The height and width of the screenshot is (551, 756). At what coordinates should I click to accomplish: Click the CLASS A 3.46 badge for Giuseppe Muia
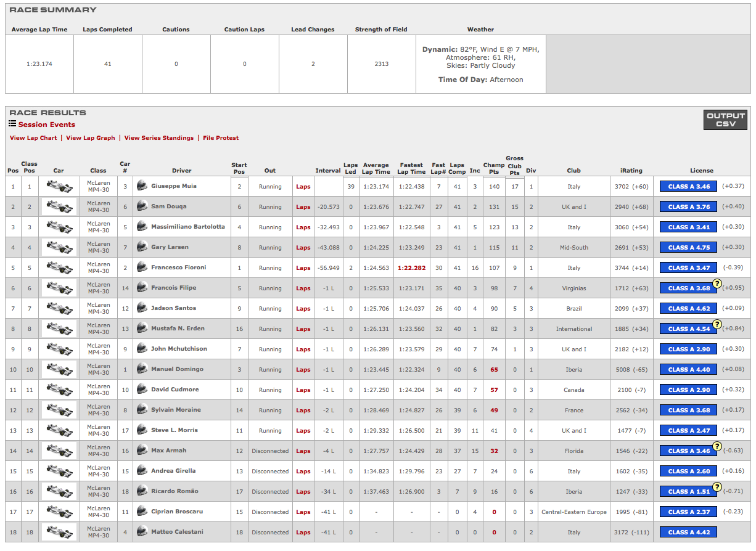[688, 186]
